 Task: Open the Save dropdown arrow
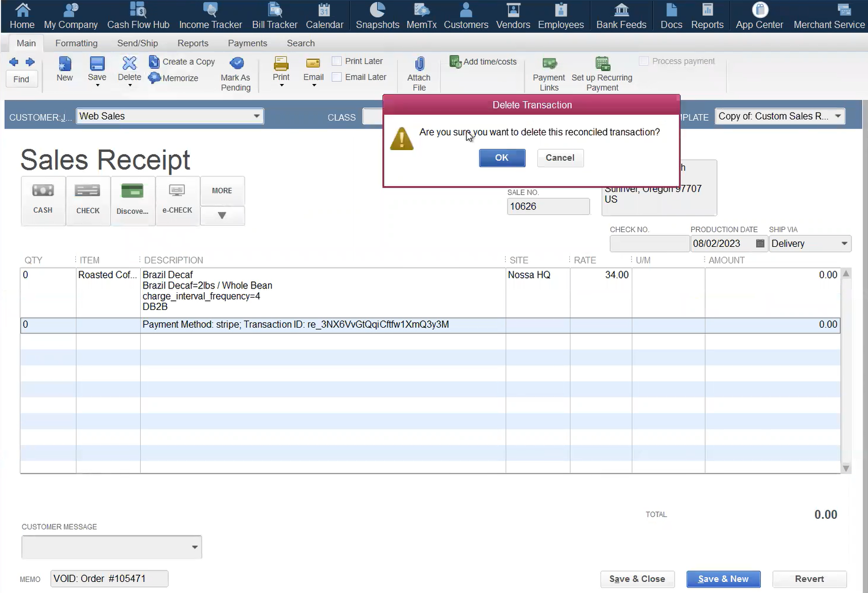tap(97, 85)
